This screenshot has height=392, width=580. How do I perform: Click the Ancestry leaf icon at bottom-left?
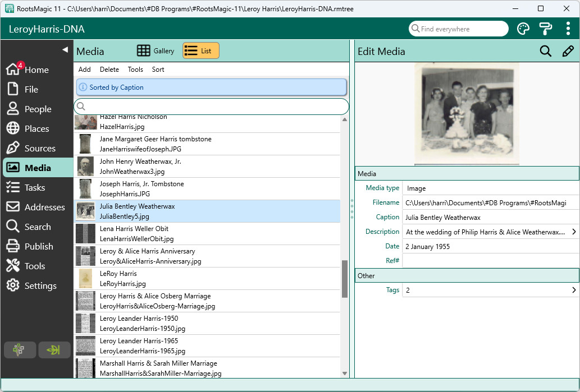tap(54, 349)
